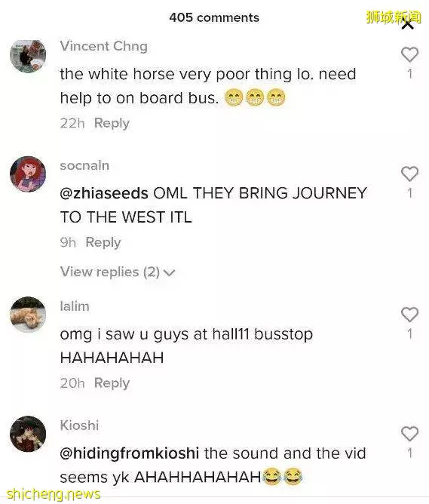
Task: Open Kioshi username
Action: pyautogui.click(x=79, y=426)
